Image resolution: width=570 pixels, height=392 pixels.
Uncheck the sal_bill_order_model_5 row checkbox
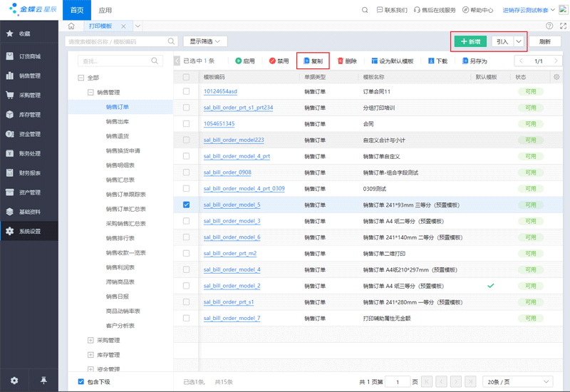point(186,205)
